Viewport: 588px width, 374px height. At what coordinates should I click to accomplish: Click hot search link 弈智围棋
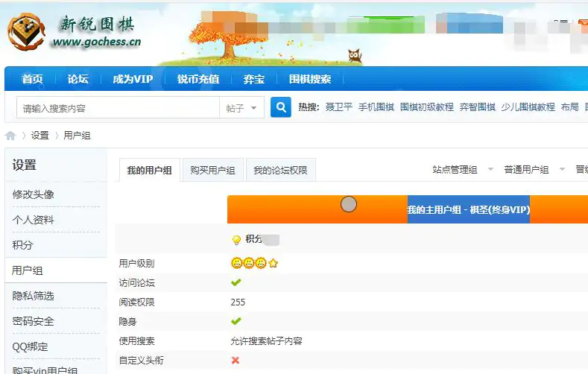point(478,107)
